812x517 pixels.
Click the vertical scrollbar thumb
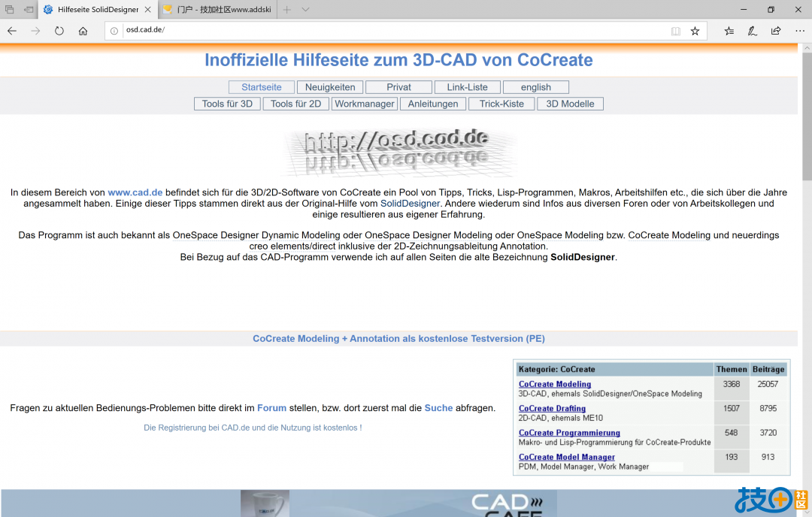pos(807,116)
